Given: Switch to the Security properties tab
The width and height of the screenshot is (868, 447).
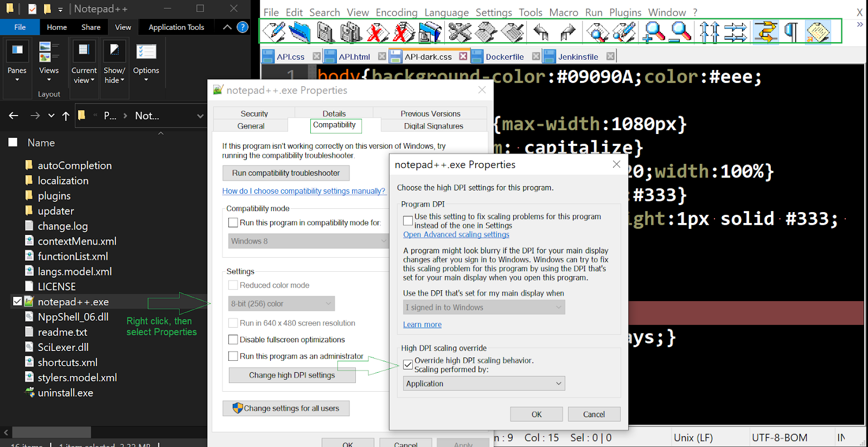Looking at the screenshot, I should (254, 113).
